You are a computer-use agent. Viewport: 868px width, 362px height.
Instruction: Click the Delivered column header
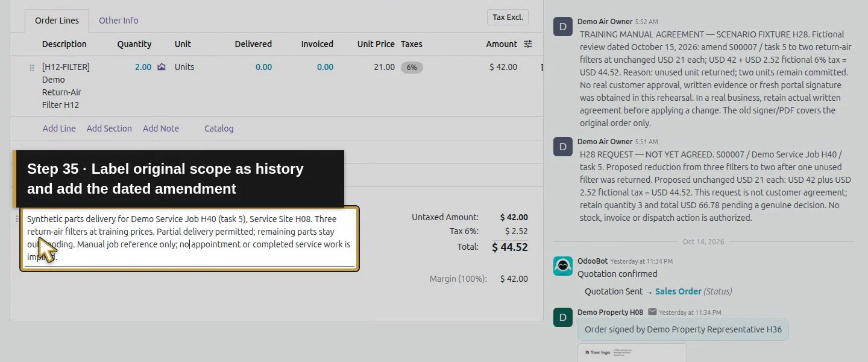(253, 44)
